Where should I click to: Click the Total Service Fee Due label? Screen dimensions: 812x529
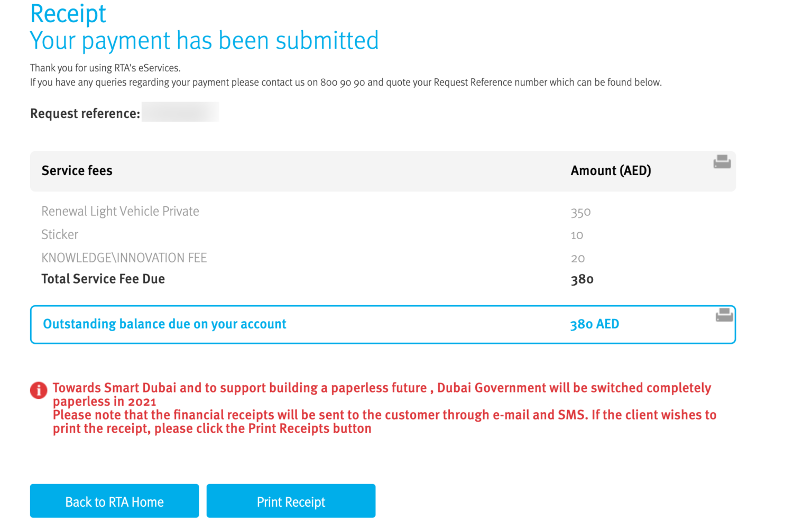103,279
